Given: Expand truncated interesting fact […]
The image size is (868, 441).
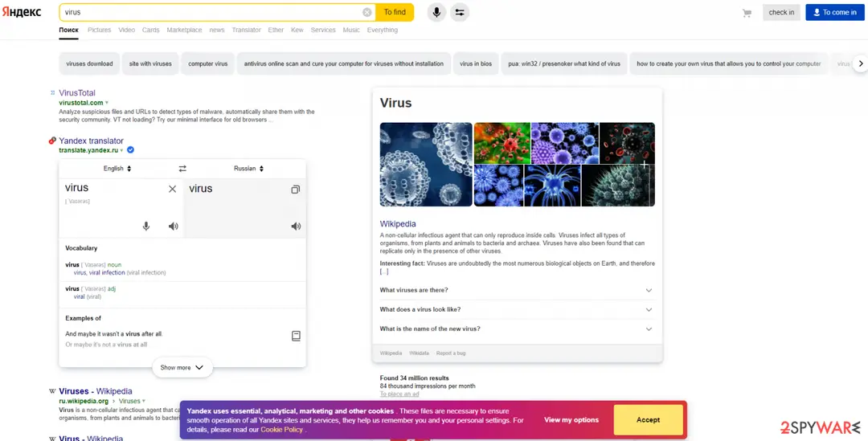Looking at the screenshot, I should (384, 272).
